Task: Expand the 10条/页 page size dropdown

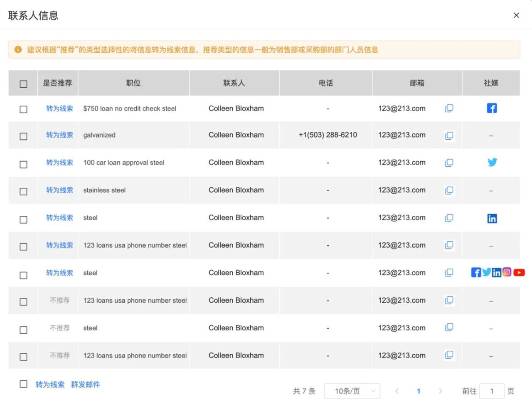Action: point(352,391)
